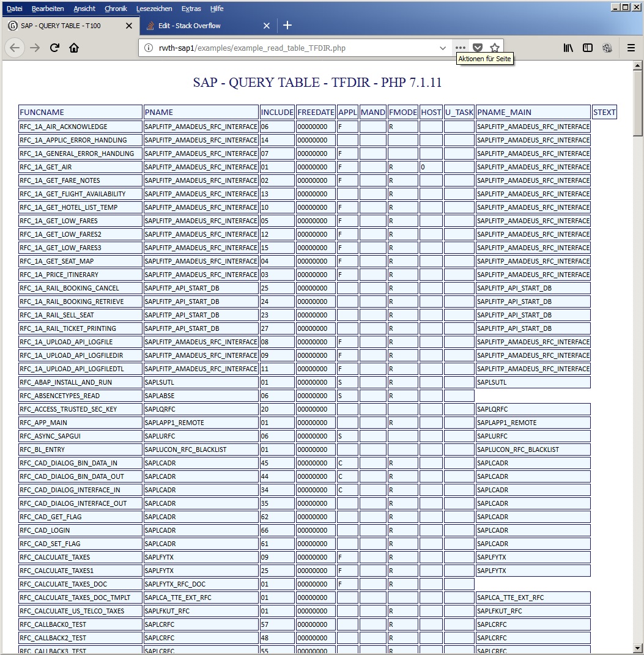Click cell RFC_ABSENCETYPES_READ
This screenshot has height=655, width=644.
80,396
